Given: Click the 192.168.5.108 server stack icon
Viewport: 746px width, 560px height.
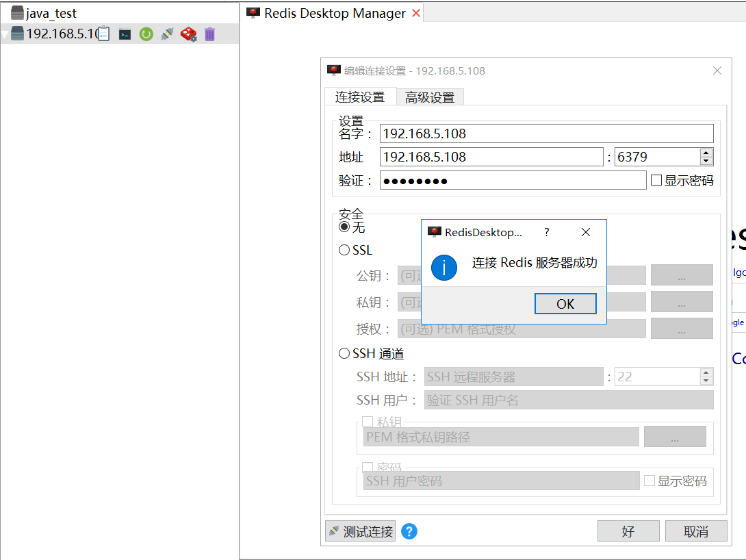Looking at the screenshot, I should coord(17,34).
